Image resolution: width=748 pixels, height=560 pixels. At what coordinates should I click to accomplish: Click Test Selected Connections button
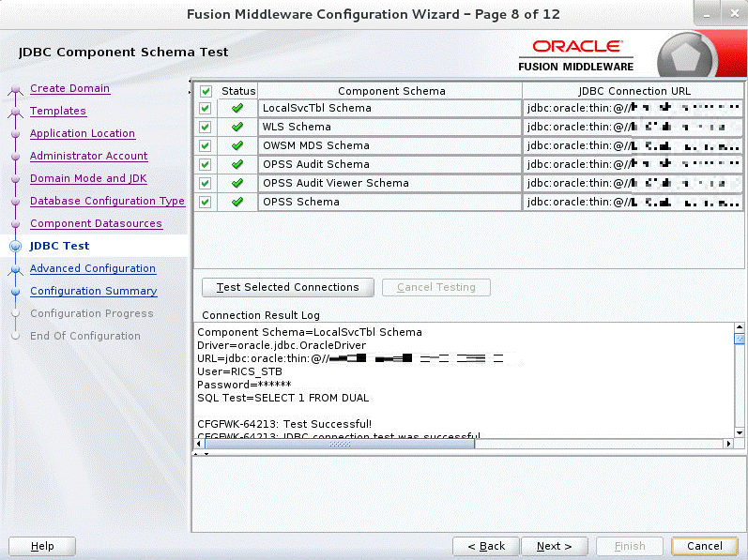tap(287, 287)
